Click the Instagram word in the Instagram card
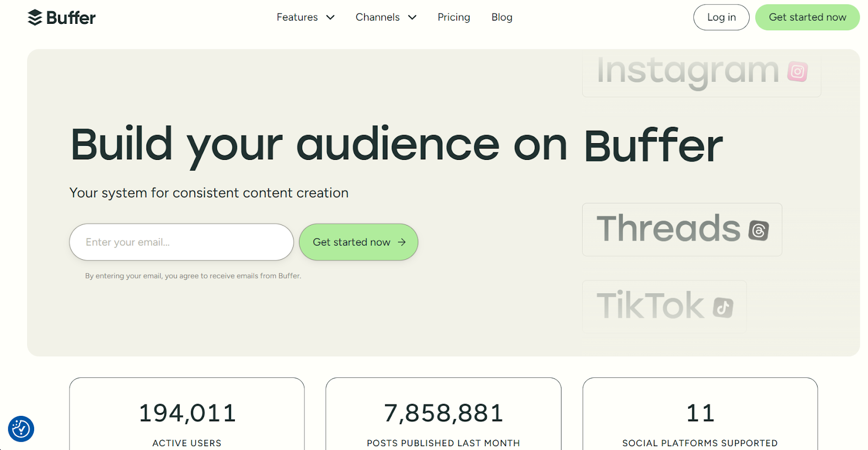Viewport: 868px width, 450px height. pos(688,72)
